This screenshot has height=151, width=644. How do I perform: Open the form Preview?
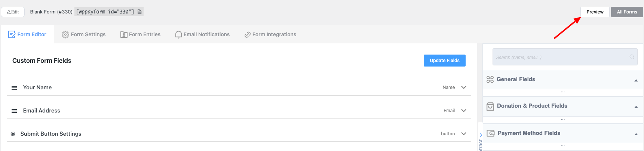[595, 12]
